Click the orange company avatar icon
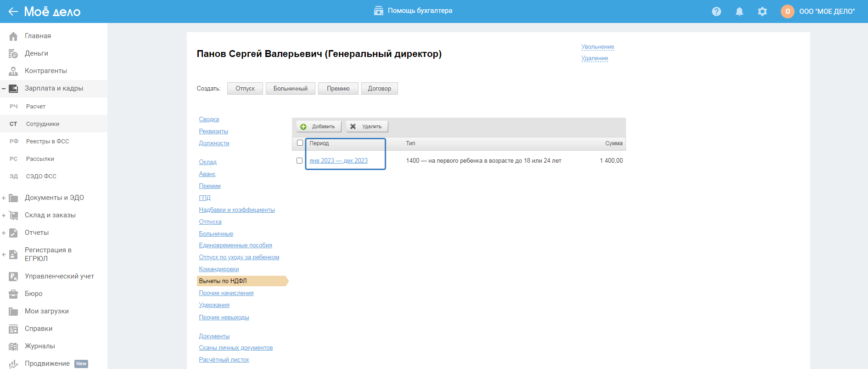This screenshot has width=868, height=369. pyautogui.click(x=787, y=11)
